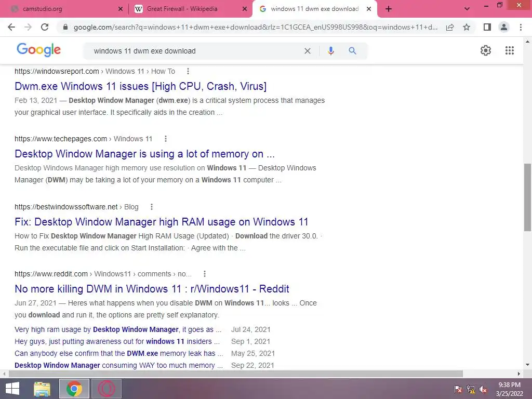The height and width of the screenshot is (399, 532).
Task: Open more options for windowsreport.com result
Action: pyautogui.click(x=188, y=71)
